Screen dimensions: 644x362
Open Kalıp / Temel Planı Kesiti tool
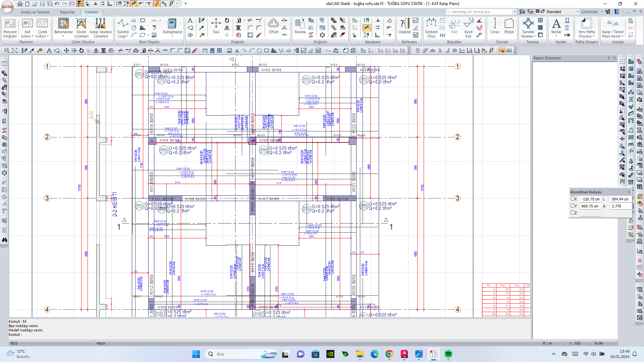click(613, 28)
